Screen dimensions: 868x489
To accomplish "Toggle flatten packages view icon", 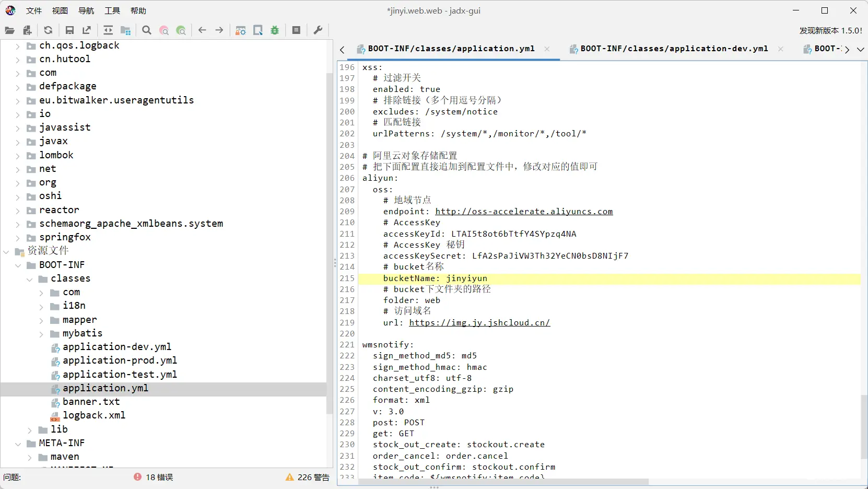I will [x=125, y=30].
